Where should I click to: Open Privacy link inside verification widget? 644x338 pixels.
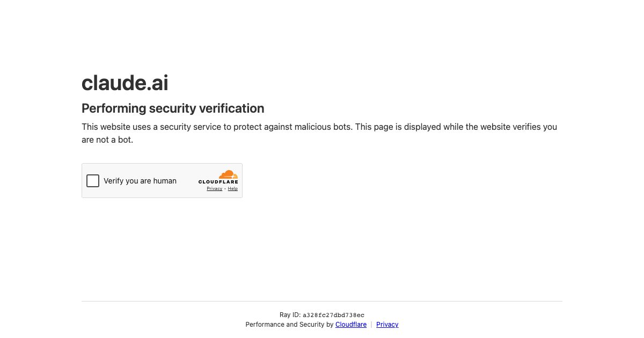pos(214,189)
